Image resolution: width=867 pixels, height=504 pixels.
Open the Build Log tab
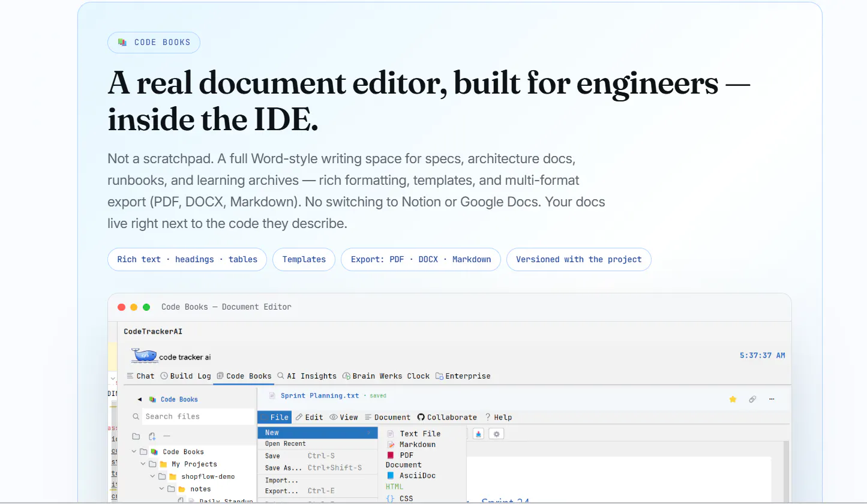185,376
